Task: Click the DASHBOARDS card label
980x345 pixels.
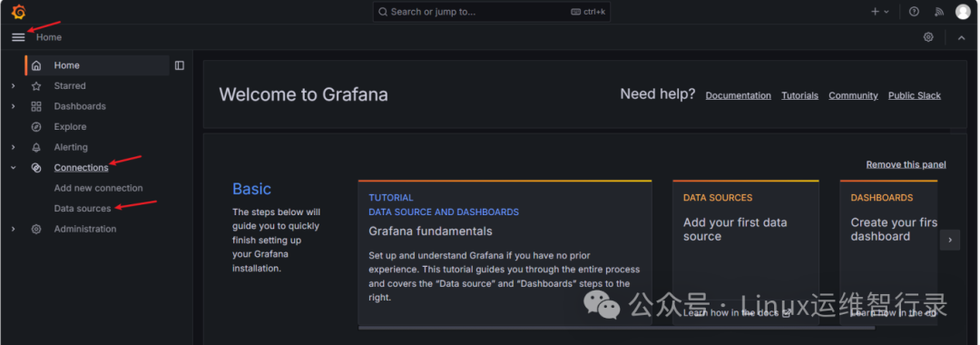Action: coord(882,198)
